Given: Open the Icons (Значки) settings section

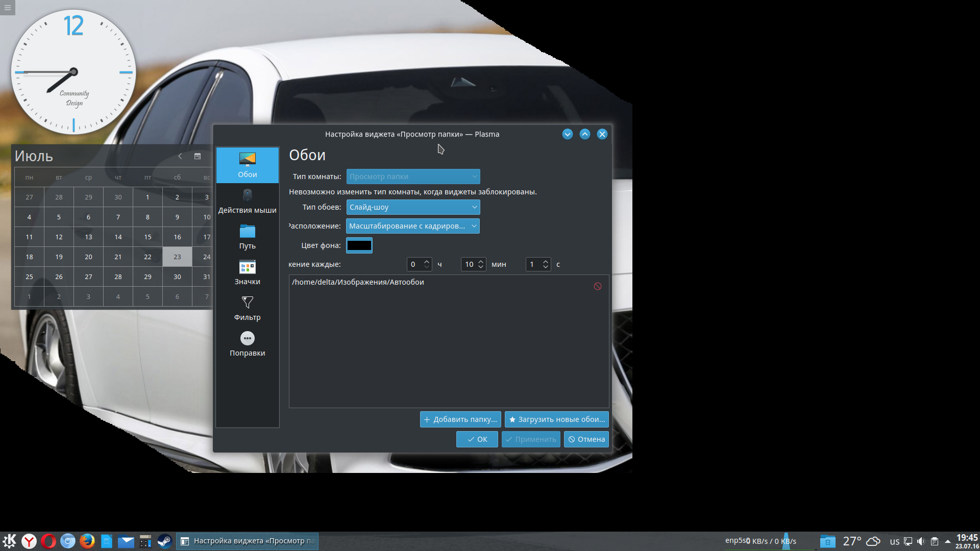Looking at the screenshot, I should click(x=247, y=272).
